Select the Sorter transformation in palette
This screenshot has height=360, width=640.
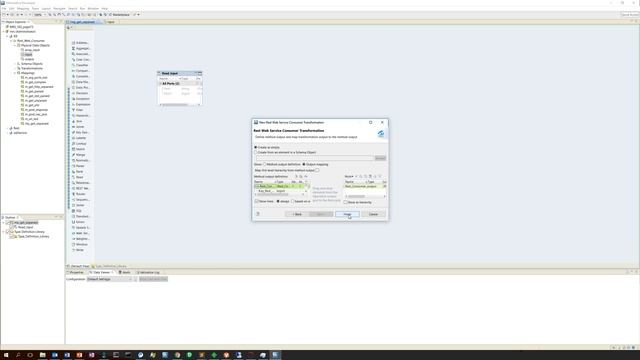[x=78, y=205]
